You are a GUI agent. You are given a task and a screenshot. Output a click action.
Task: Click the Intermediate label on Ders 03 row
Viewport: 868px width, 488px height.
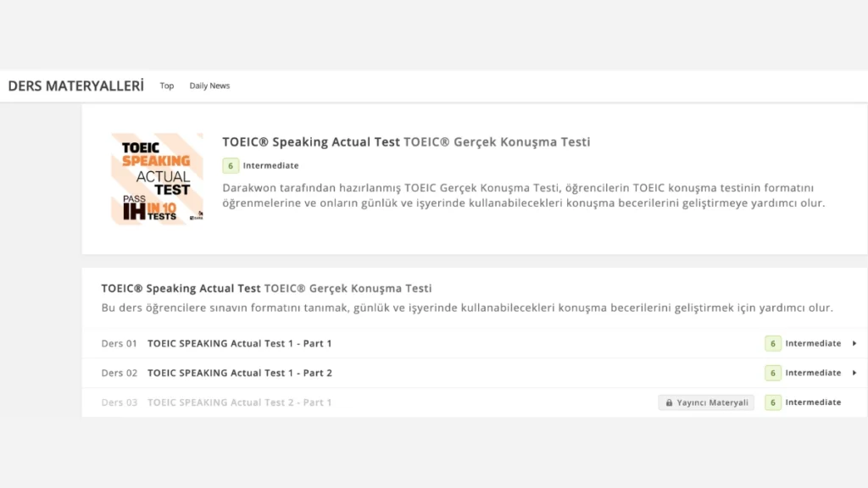813,402
